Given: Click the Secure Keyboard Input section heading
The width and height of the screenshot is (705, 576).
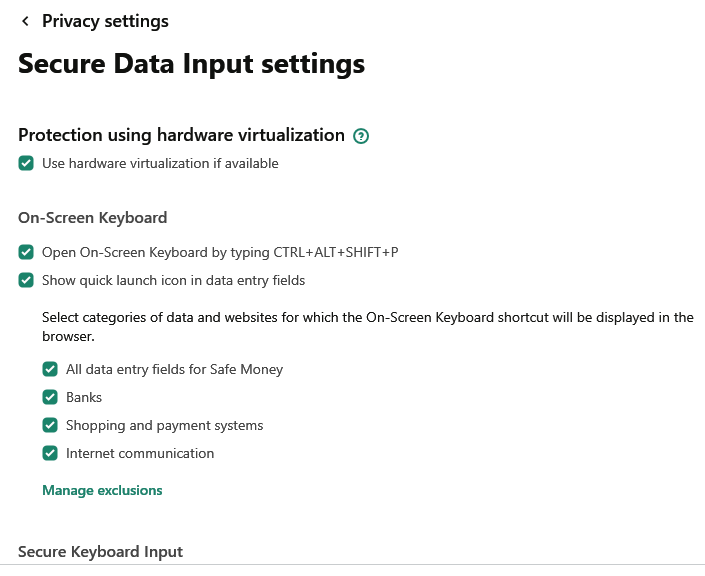Looking at the screenshot, I should coord(100,551).
